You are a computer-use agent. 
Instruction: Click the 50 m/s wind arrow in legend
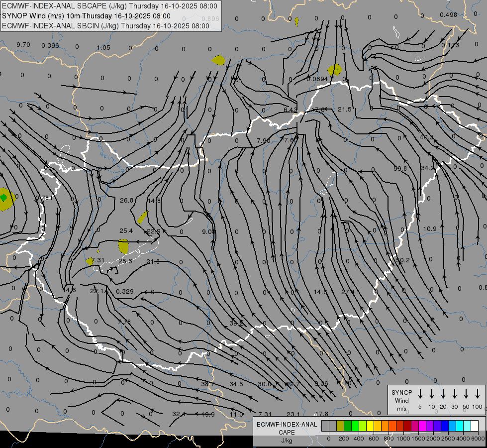click(x=466, y=394)
